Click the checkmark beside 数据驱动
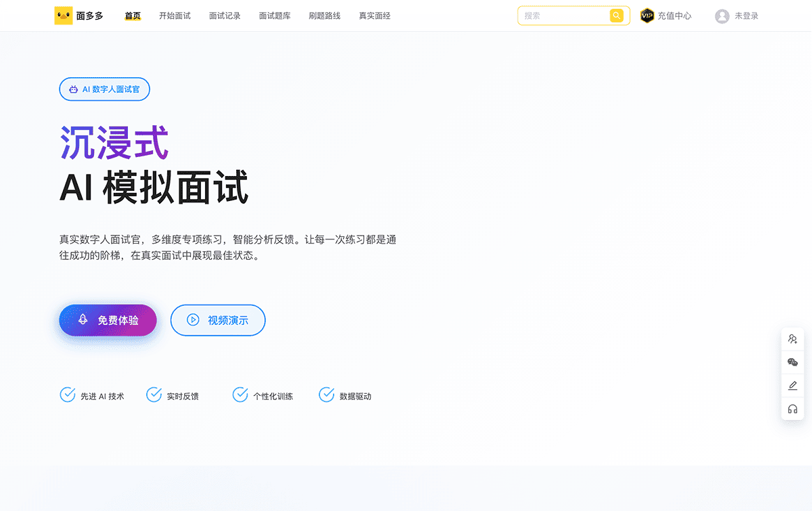The image size is (812, 511). click(327, 395)
